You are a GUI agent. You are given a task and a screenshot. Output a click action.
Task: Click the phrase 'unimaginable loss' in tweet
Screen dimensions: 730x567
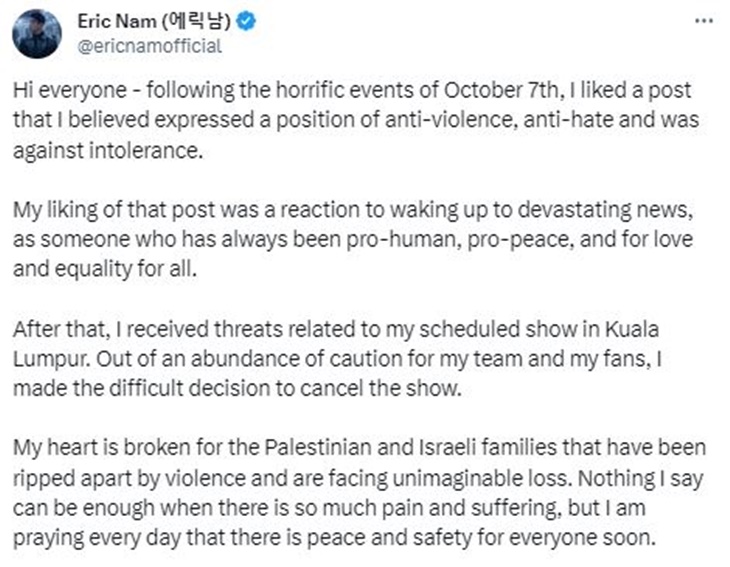[x=480, y=479]
